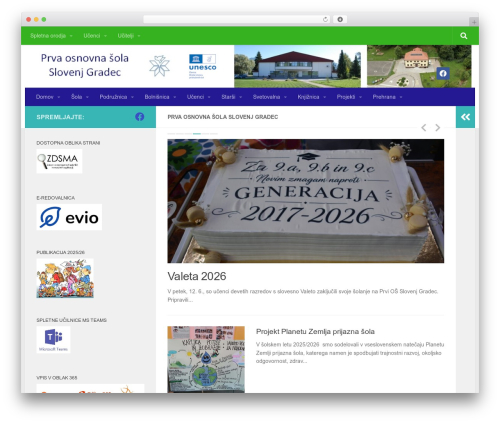500x423 pixels.
Task: Click the browser reload icon
Action: (x=325, y=20)
